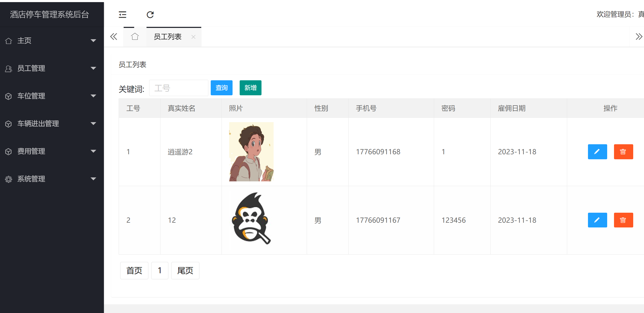Delete employee 逍遥游2 with trash icon
This screenshot has width=644, height=313.
click(623, 152)
